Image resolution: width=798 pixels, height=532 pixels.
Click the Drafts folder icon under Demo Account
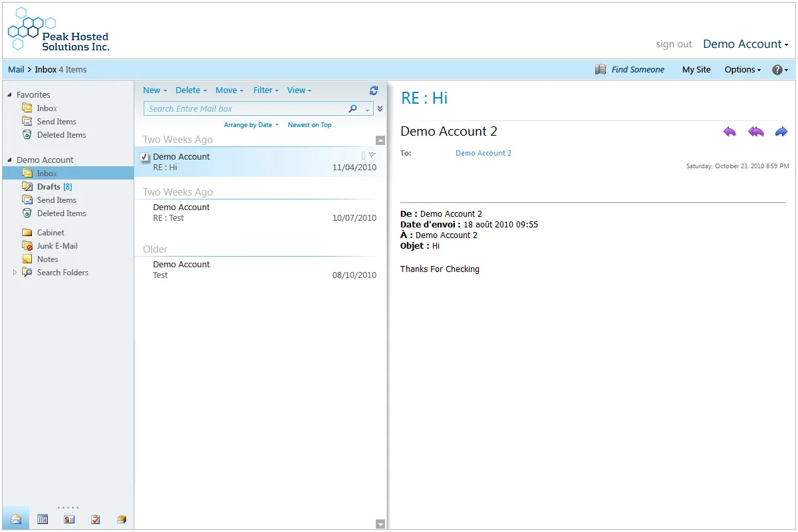[x=27, y=187]
